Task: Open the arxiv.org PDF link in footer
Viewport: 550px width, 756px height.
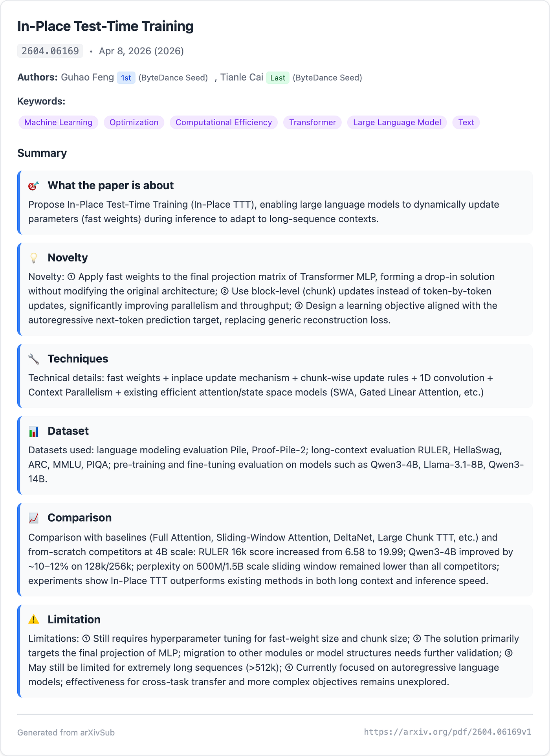Action: (x=447, y=732)
